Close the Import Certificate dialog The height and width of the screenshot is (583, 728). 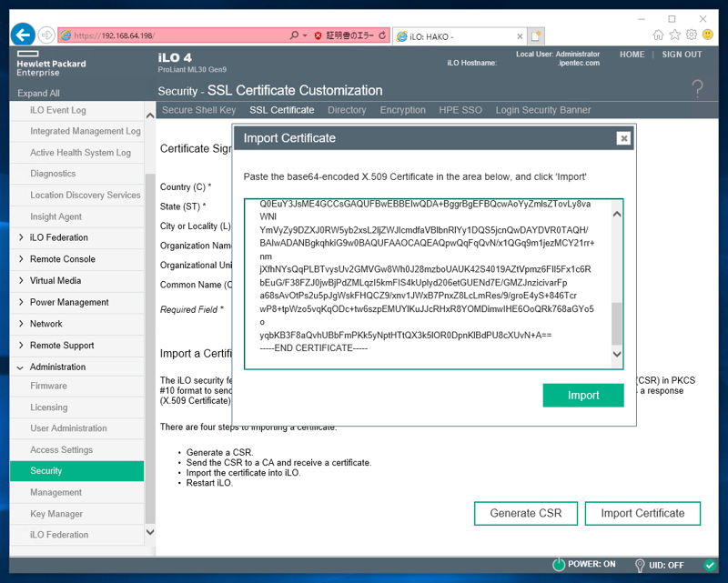coord(623,138)
